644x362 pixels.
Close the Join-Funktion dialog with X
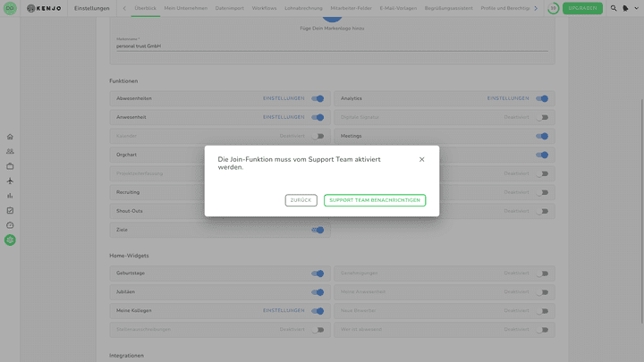click(422, 159)
